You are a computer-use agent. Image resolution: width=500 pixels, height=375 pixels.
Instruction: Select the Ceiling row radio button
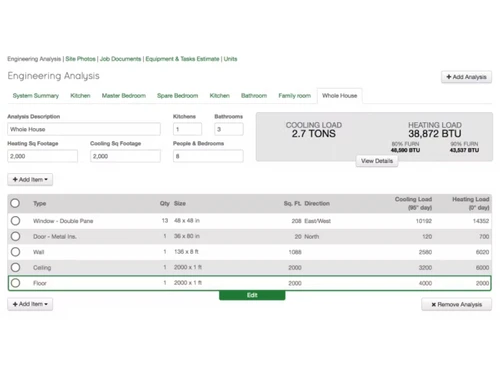pyautogui.click(x=15, y=267)
